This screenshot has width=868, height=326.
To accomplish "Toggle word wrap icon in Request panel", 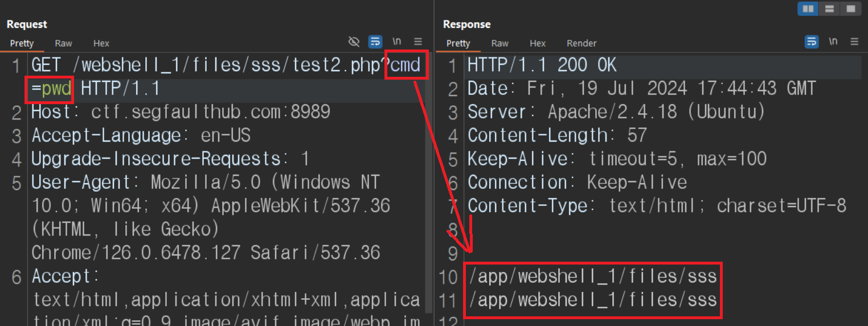I will (375, 42).
